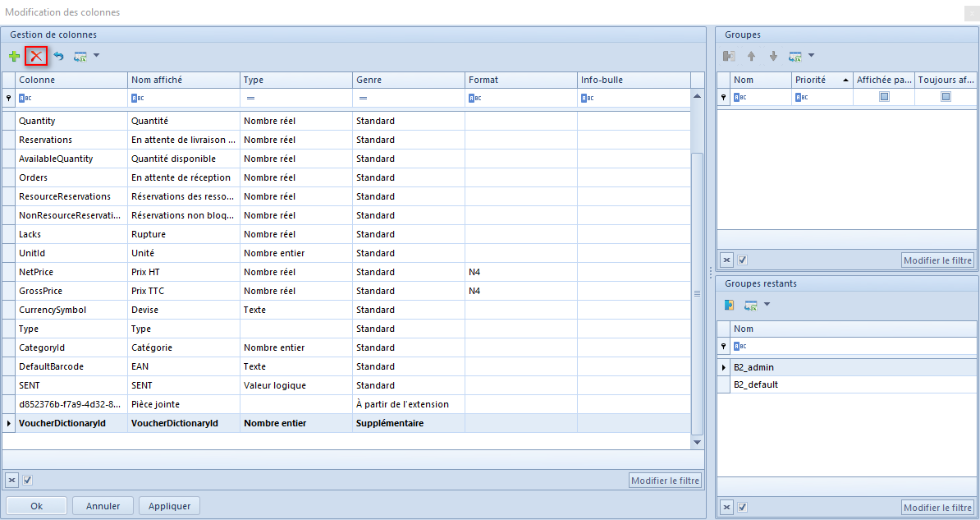Click the detach group icon in Groupes toolbar
Viewport: 980px width, 520px height.
click(x=729, y=57)
